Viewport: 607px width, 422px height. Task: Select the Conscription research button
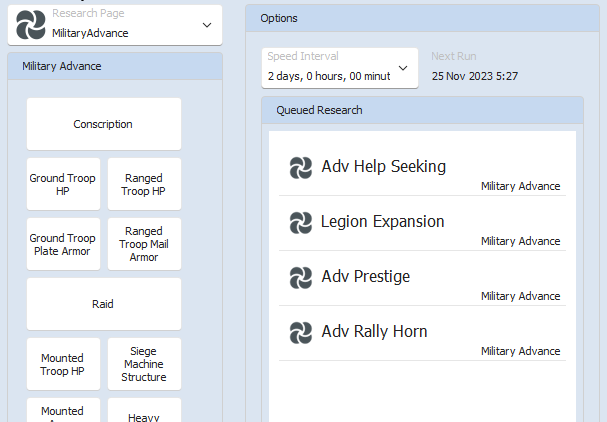(103, 124)
